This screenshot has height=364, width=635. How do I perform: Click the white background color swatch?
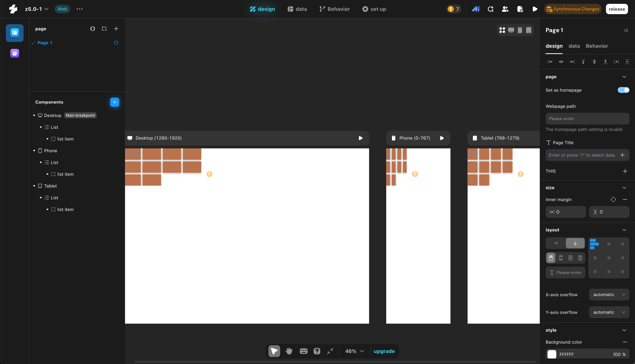tap(552, 354)
